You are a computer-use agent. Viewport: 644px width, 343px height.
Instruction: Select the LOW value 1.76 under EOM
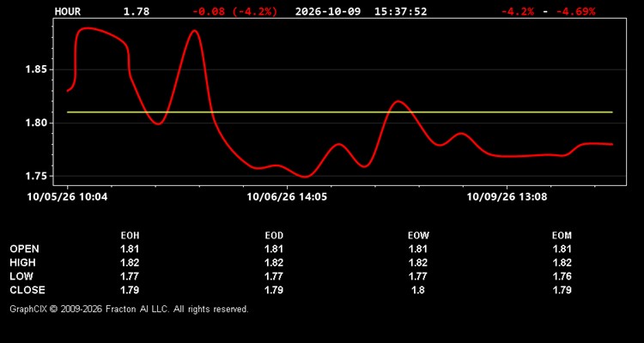(562, 276)
